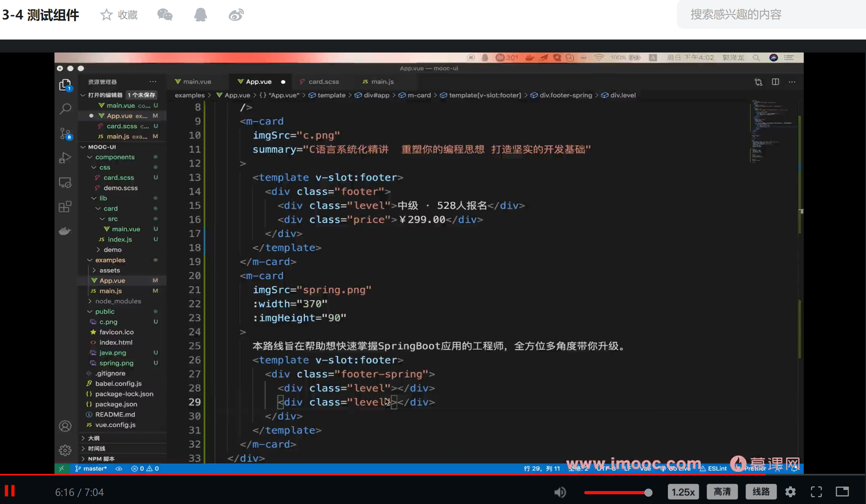Viewport: 866px width, 504px height.
Task: Click the QQ share icon
Action: tap(200, 15)
